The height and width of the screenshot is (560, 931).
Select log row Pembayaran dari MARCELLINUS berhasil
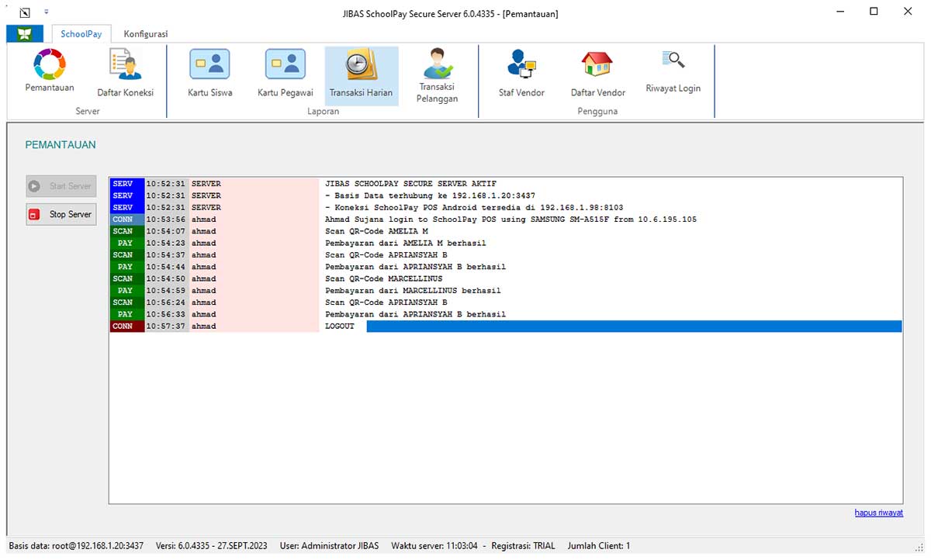coord(505,291)
